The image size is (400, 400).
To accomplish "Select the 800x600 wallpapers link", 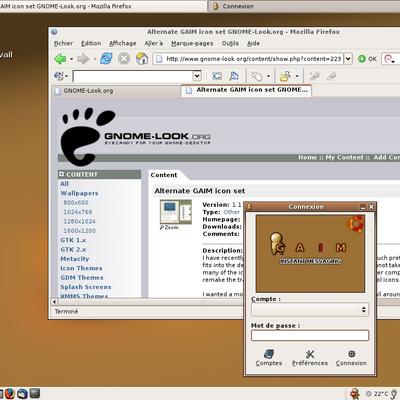I will 76,202.
